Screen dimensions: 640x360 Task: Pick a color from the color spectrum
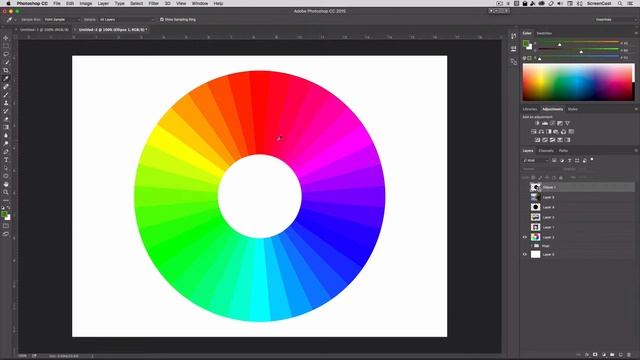(578, 82)
